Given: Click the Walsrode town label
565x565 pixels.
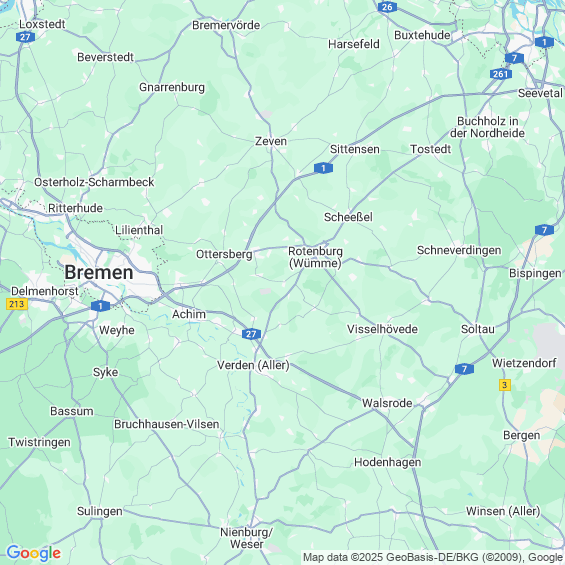Looking at the screenshot, I should click(387, 403).
